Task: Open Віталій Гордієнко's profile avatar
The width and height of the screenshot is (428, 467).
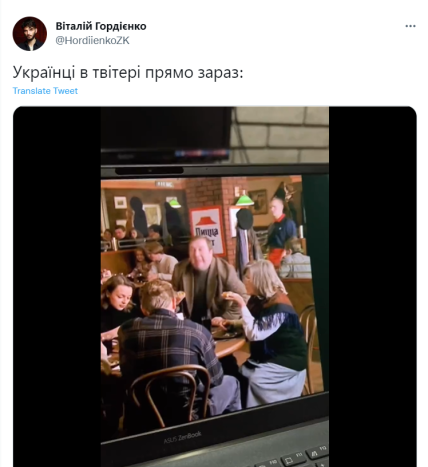Action: [30, 33]
